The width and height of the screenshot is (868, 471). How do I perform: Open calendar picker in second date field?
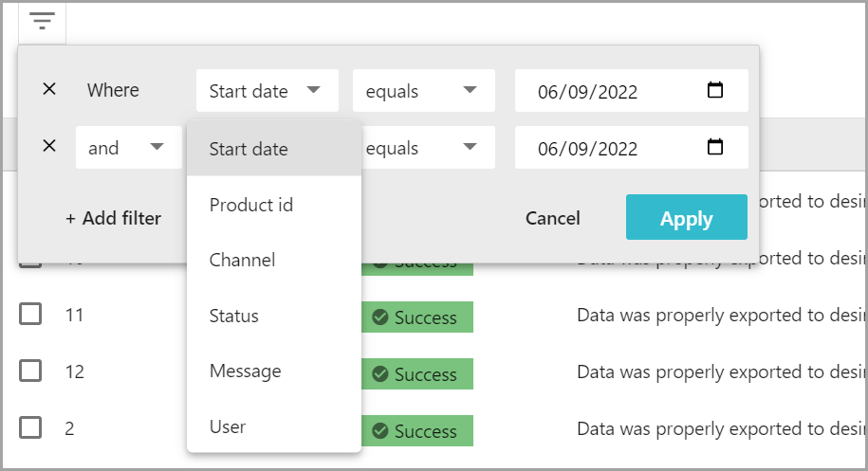pos(715,147)
